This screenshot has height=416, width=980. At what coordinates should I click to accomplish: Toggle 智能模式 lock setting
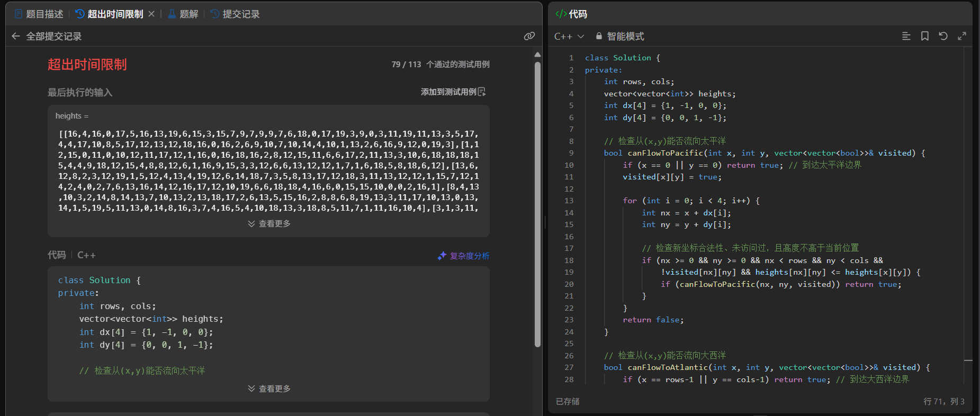click(619, 36)
